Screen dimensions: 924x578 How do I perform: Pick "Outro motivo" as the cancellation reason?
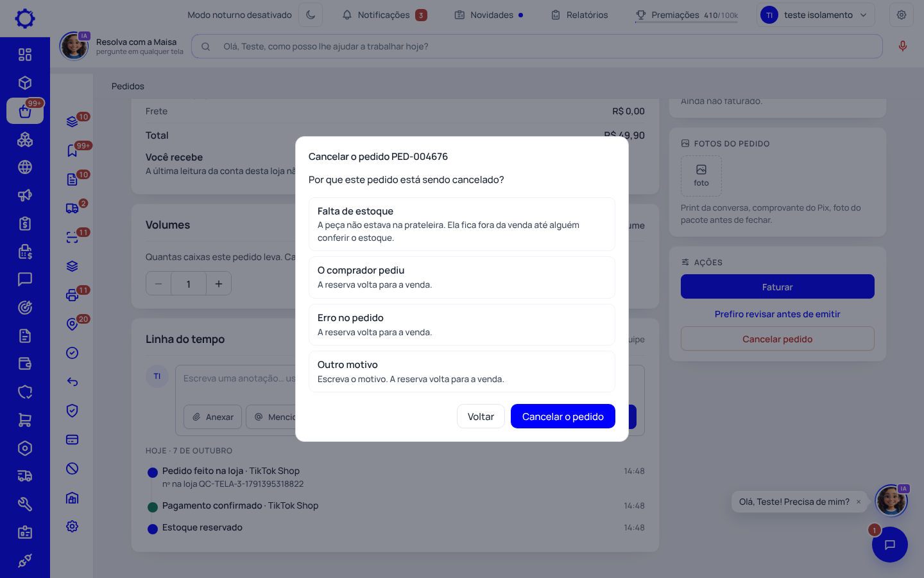[x=462, y=372]
